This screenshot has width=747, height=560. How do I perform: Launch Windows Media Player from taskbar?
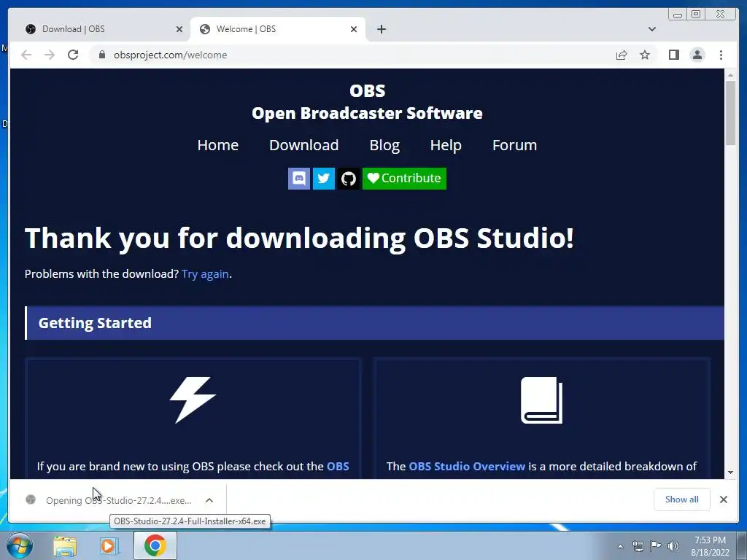click(108, 546)
